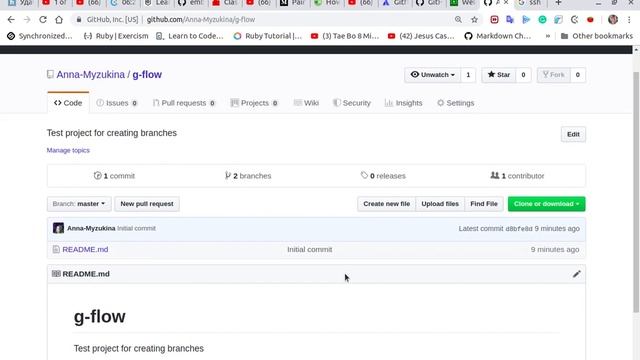Star the g-flow repository
This screenshot has width=640, height=360.
[499, 75]
